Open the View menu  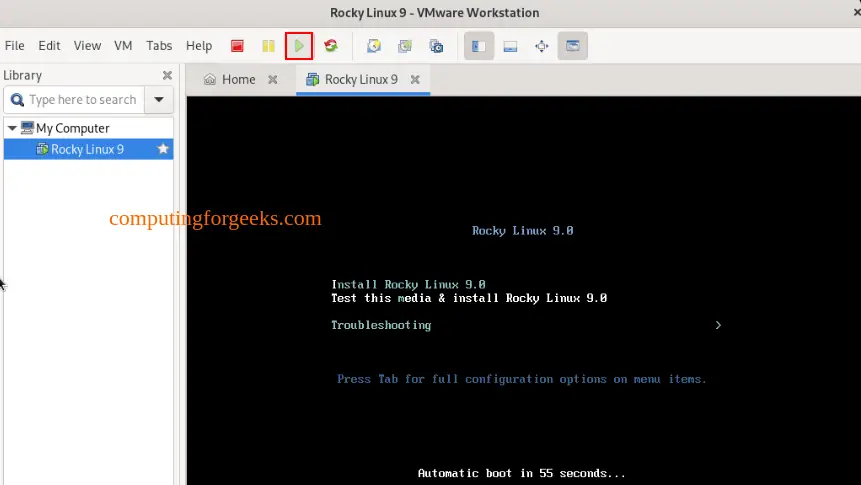pyautogui.click(x=87, y=46)
